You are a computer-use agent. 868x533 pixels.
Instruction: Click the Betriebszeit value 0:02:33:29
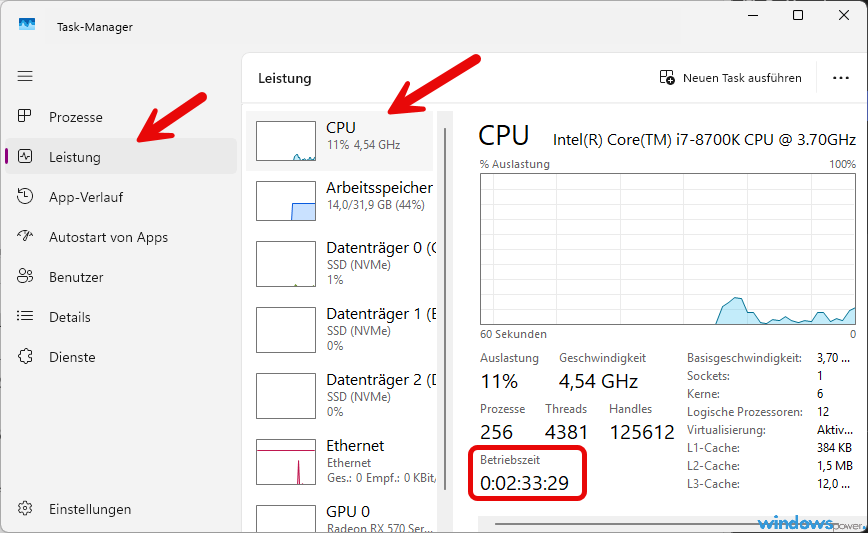524,483
